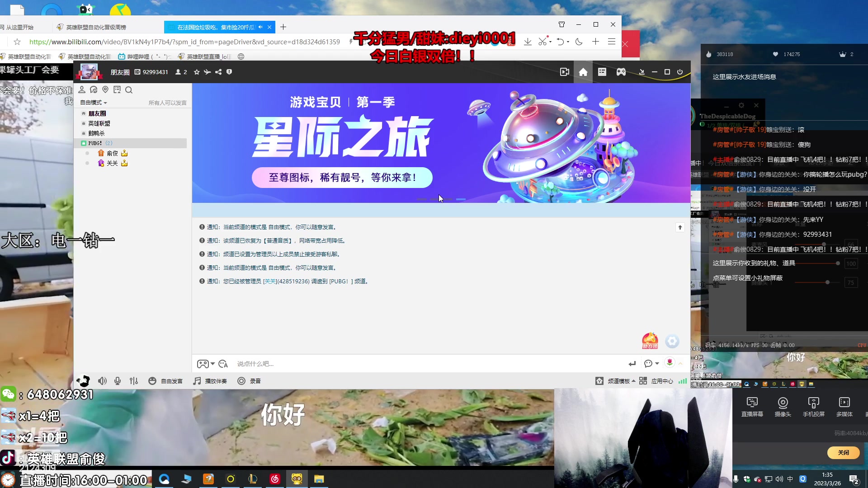This screenshot has width=868, height=488.
Task: Click the 星际之旅 promotional banner
Action: tap(441, 143)
